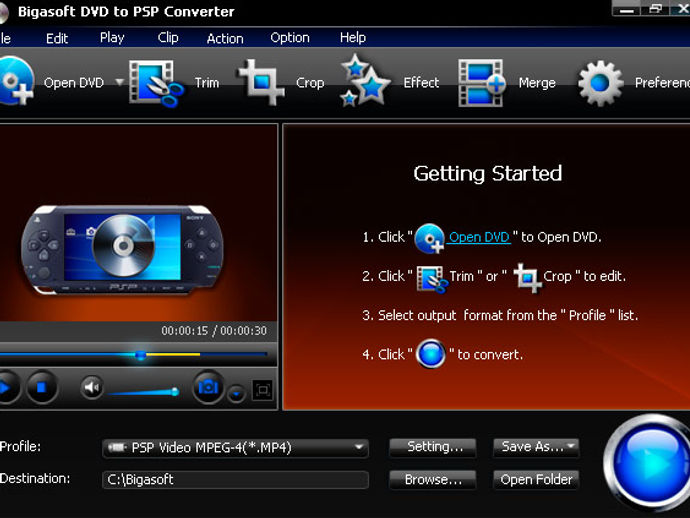Click the Open Folder button
The image size is (690, 518).
pyautogui.click(x=536, y=480)
